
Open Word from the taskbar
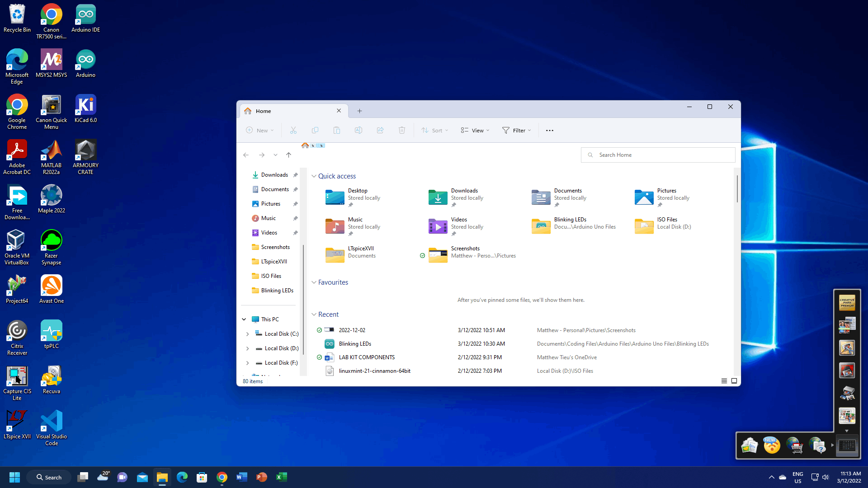coord(242,477)
